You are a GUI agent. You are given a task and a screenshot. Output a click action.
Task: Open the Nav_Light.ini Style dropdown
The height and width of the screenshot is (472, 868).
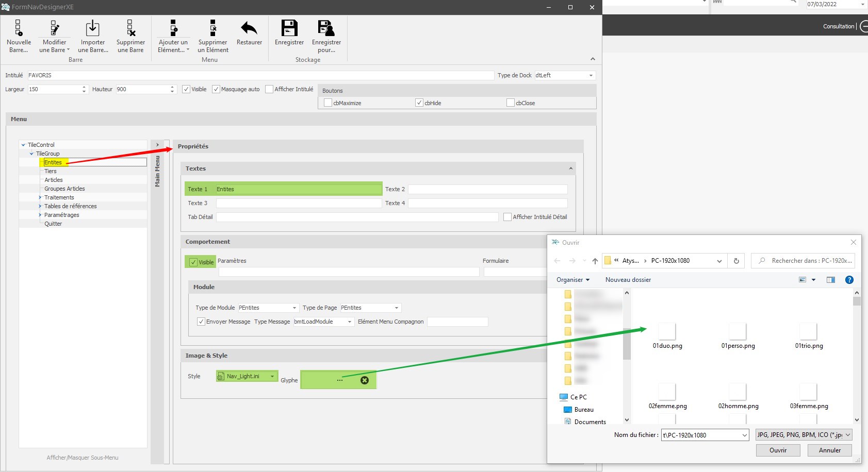(272, 376)
